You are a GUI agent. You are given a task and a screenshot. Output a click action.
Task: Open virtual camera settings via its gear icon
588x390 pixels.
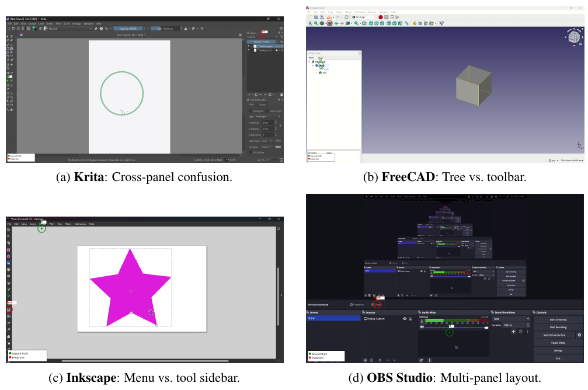pyautogui.click(x=580, y=335)
